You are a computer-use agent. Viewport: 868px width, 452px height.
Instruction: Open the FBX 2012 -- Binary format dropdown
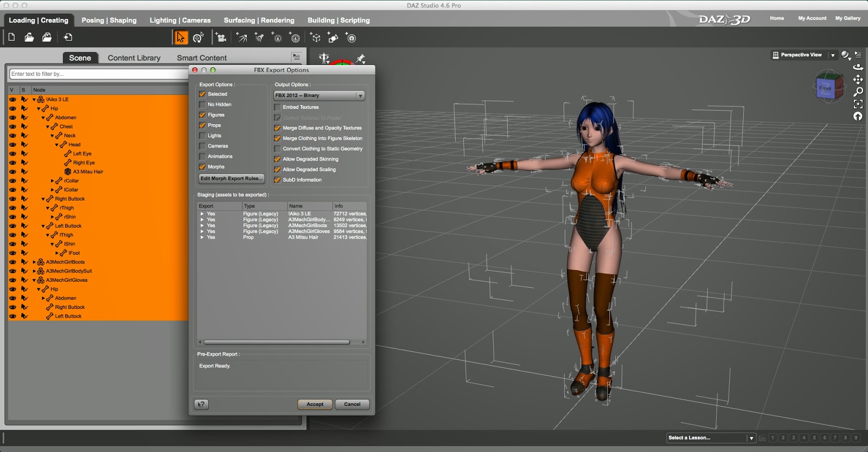(319, 95)
